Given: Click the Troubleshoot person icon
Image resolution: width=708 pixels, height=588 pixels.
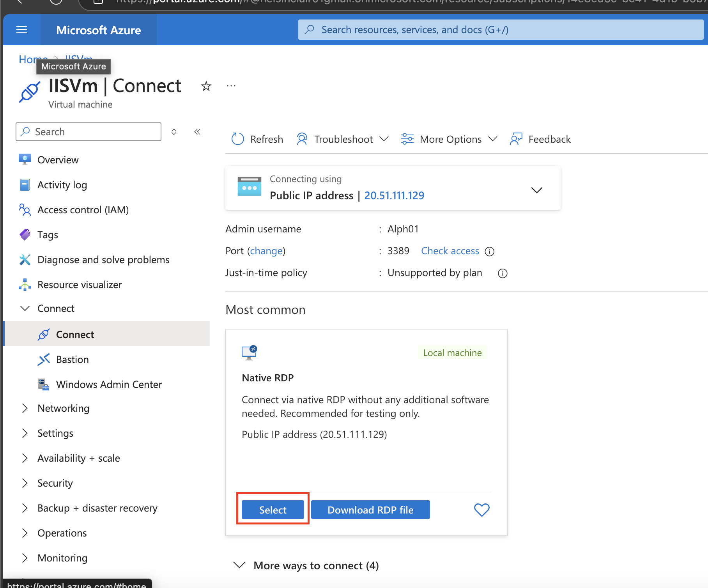Looking at the screenshot, I should (302, 139).
